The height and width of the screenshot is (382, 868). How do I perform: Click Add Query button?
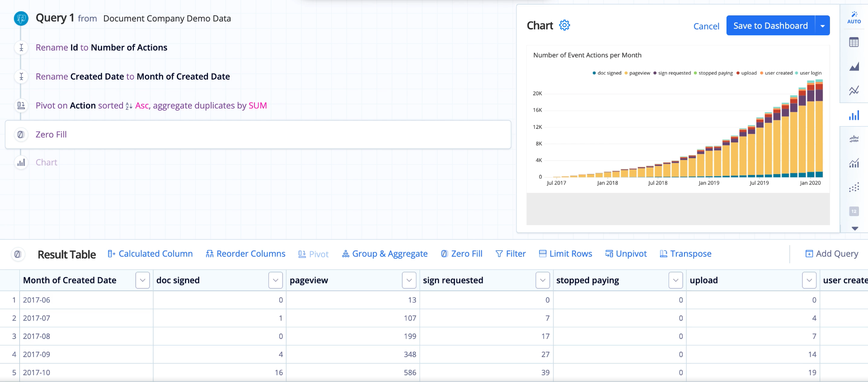click(x=832, y=254)
